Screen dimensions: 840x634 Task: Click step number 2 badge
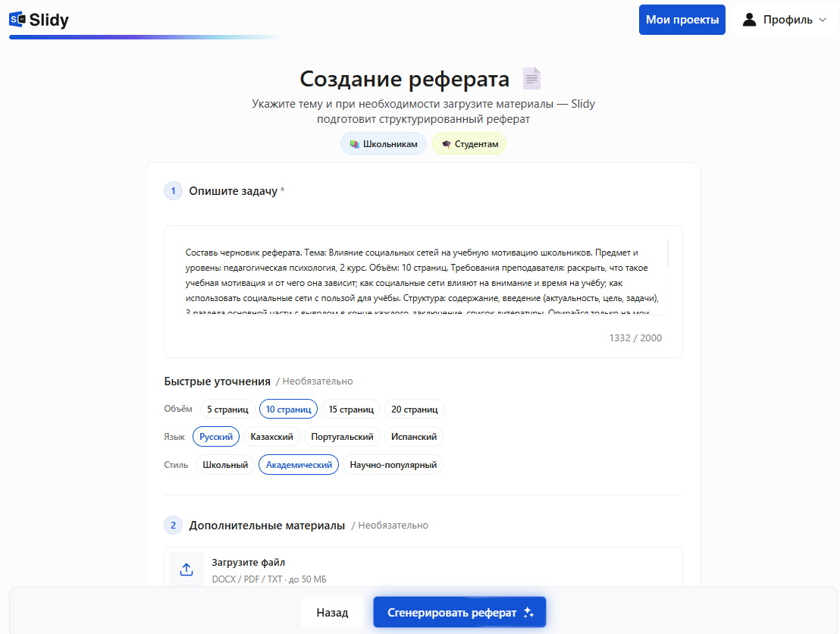[173, 526]
